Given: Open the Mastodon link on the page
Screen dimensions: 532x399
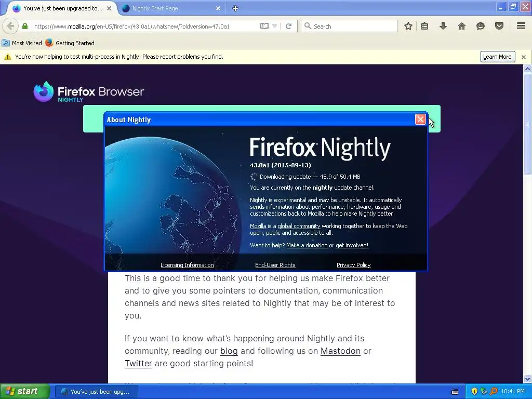Looking at the screenshot, I should [340, 351].
